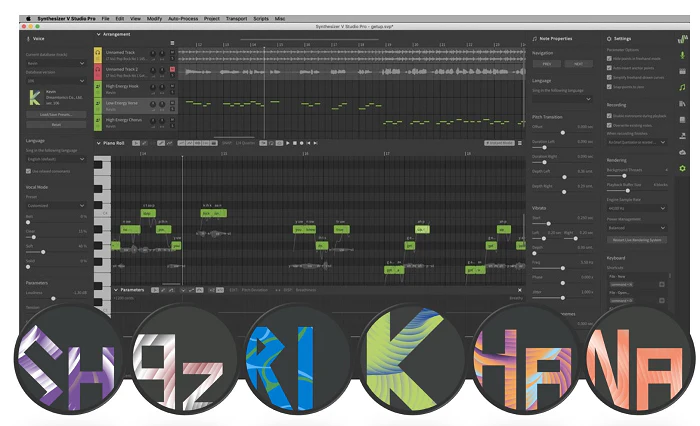
Task: Open the Vocal Mode Preset Customized dropdown
Action: click(x=56, y=205)
